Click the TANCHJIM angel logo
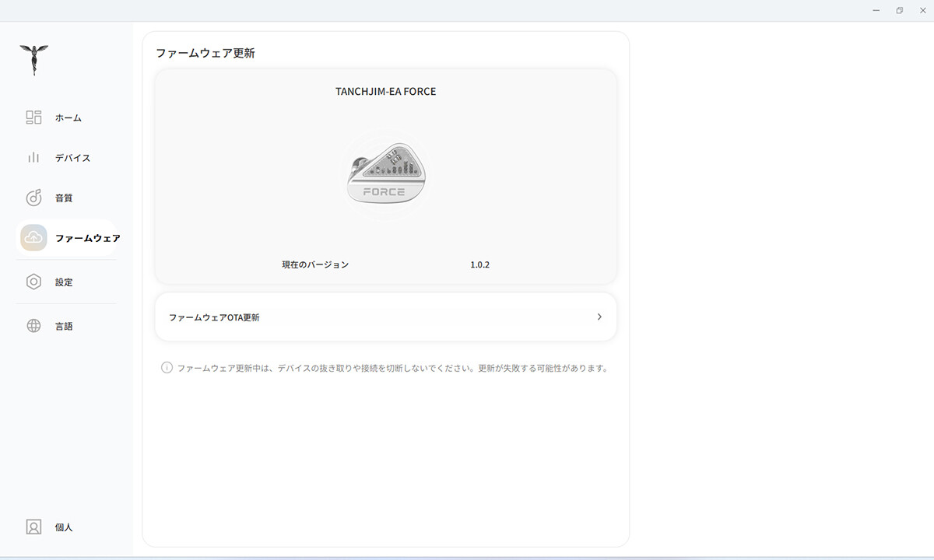The image size is (934, 560). (33, 60)
